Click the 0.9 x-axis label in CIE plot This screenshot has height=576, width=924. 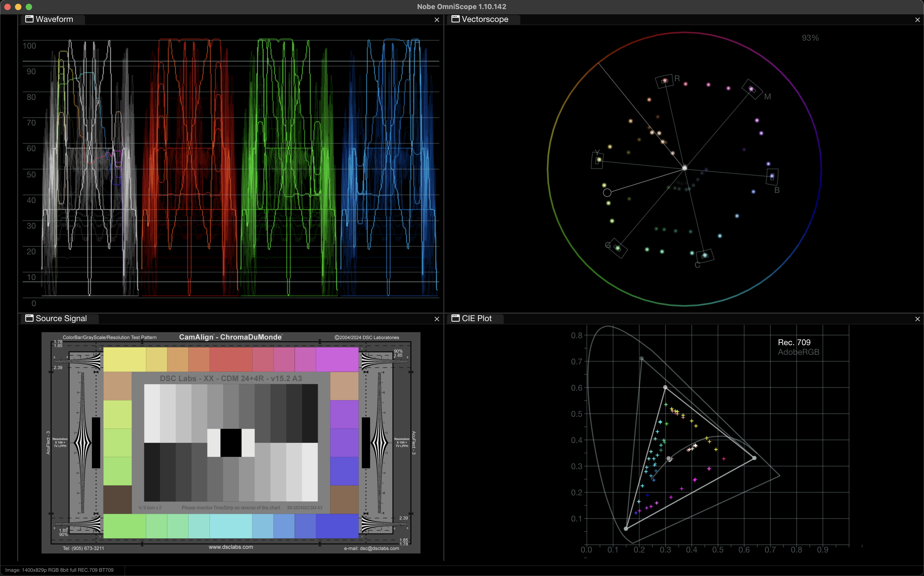(x=822, y=550)
